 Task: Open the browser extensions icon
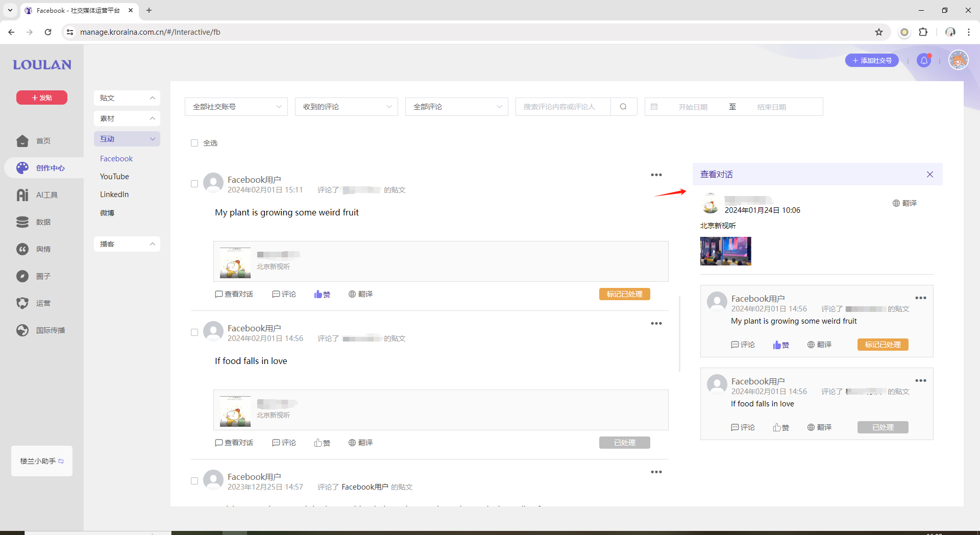click(923, 32)
